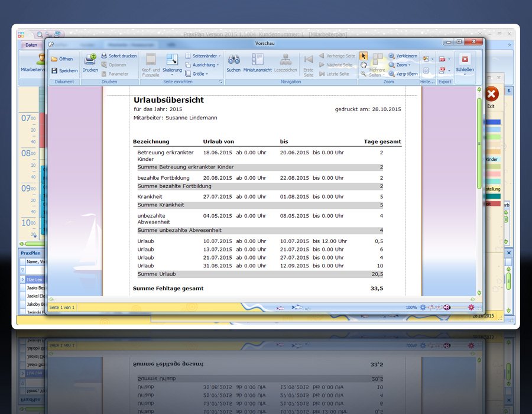Click the PraxPlan app grid icon
The image size is (532, 414).
tap(21, 34)
